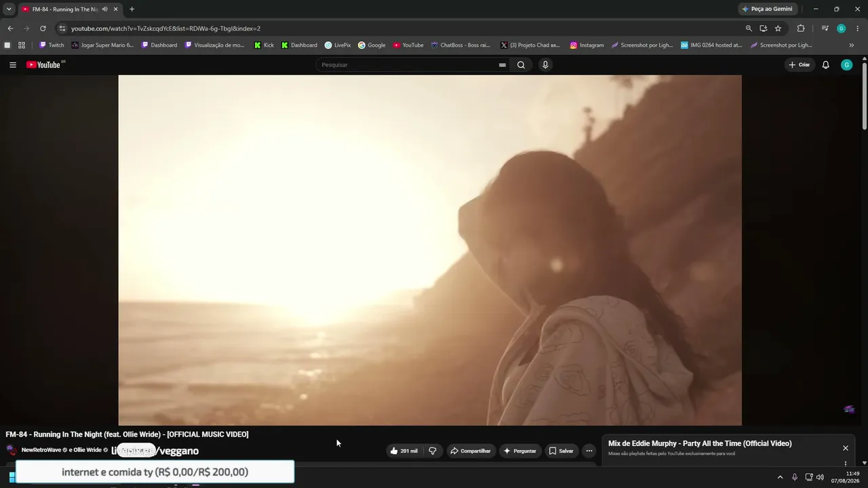Viewport: 868px width, 488px height.
Task: Open the Chrome profile avatar
Action: (841, 28)
